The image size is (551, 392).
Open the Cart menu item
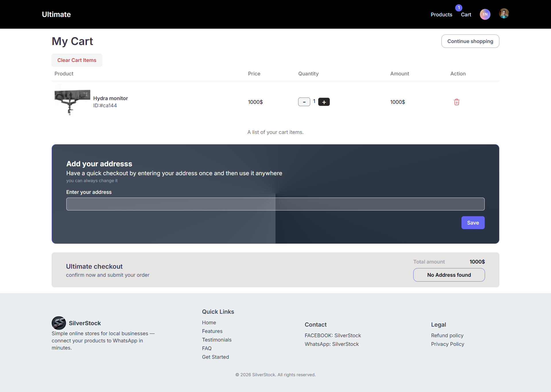tap(466, 15)
